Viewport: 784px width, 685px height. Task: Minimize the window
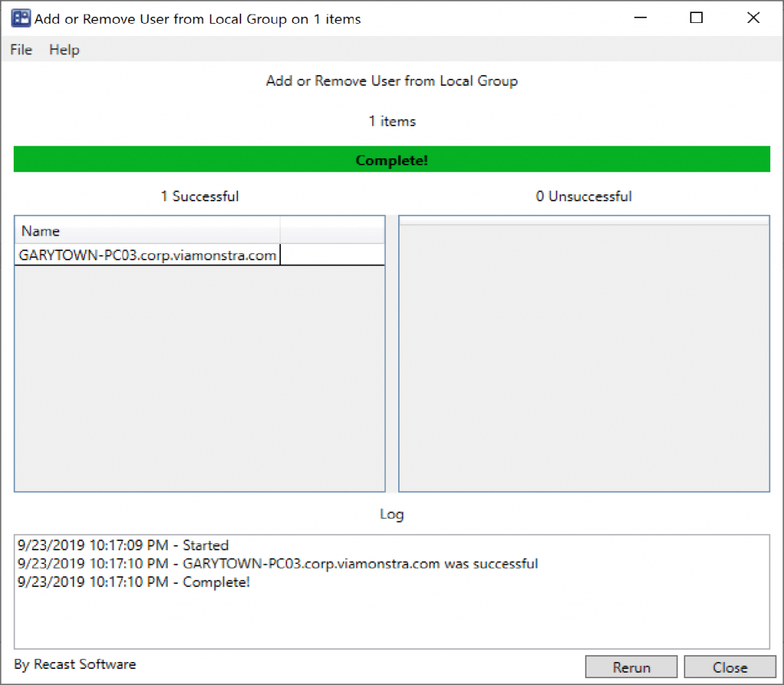click(x=645, y=18)
